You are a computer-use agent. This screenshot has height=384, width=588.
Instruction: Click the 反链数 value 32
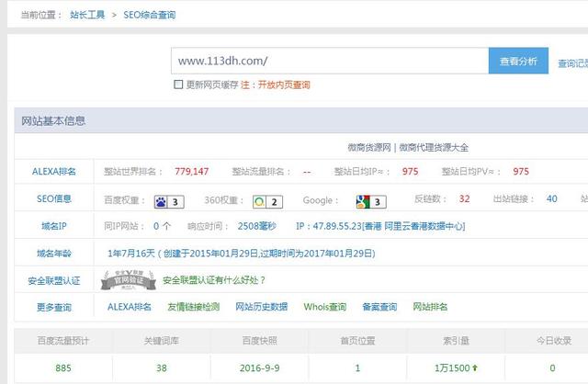coord(464,198)
